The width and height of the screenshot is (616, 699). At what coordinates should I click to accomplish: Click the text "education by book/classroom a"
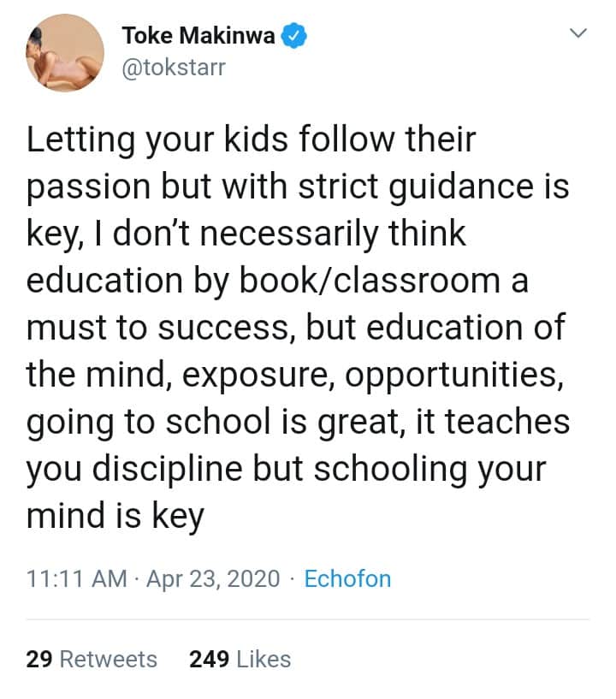278,281
